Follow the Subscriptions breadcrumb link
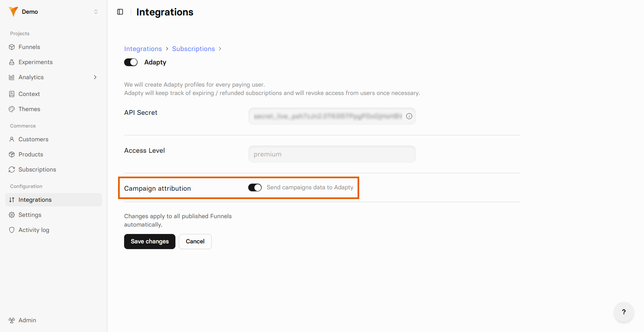The image size is (644, 332). pos(194,49)
